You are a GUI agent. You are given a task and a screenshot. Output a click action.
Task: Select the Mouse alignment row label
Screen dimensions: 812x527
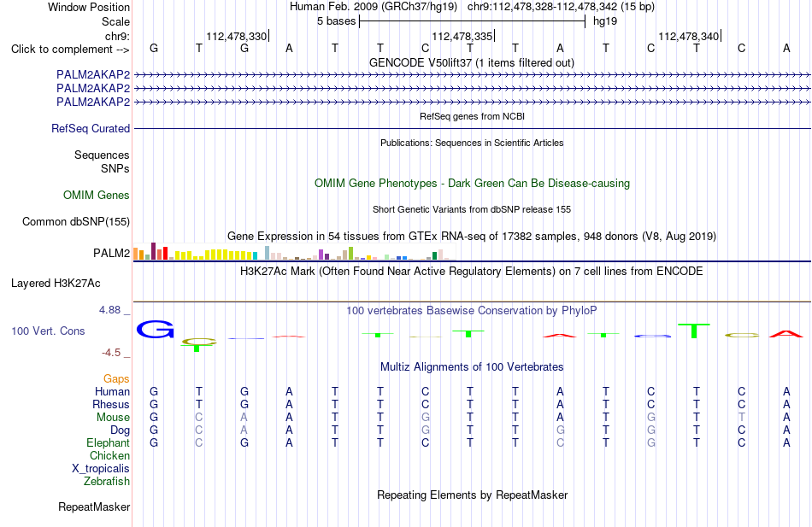click(114, 418)
